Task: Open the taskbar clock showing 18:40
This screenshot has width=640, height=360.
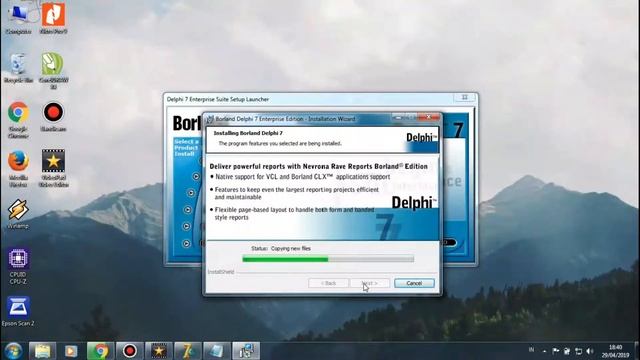Action: 615,351
